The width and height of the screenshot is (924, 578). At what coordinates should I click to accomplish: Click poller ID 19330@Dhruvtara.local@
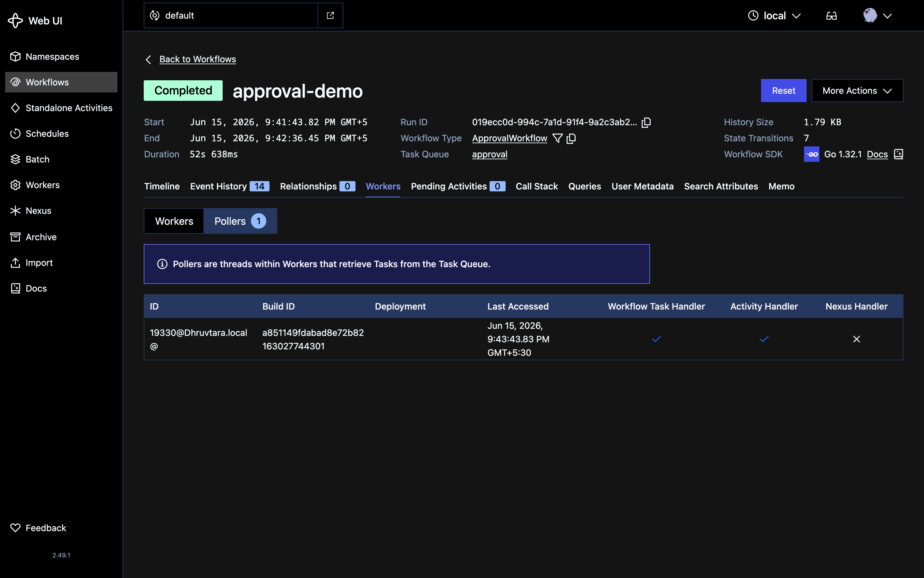[198, 339]
